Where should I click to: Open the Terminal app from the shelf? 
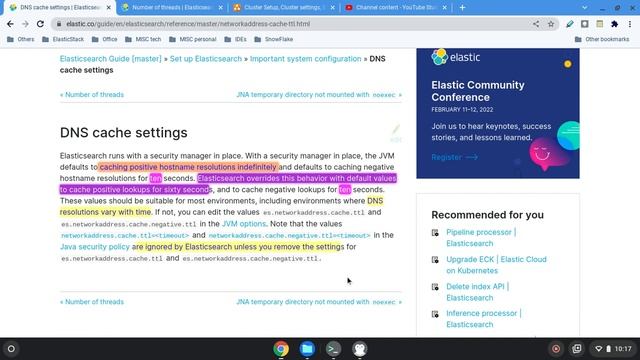point(333,349)
